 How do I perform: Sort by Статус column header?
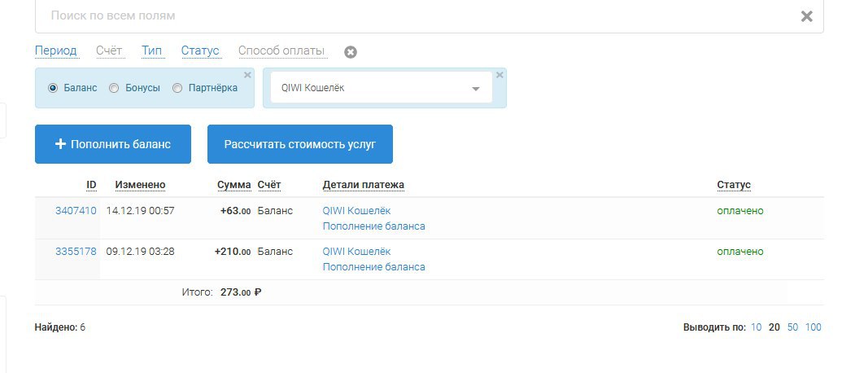pyautogui.click(x=734, y=185)
